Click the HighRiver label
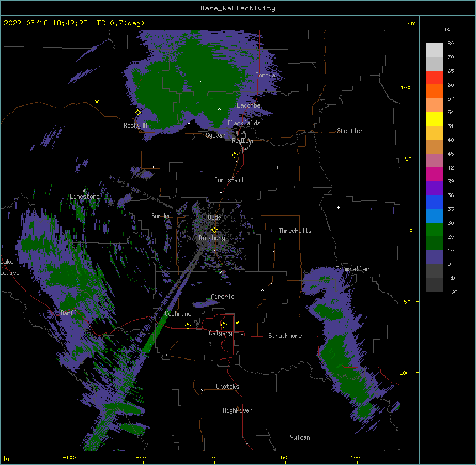This screenshot has width=476, height=465. pos(237,410)
